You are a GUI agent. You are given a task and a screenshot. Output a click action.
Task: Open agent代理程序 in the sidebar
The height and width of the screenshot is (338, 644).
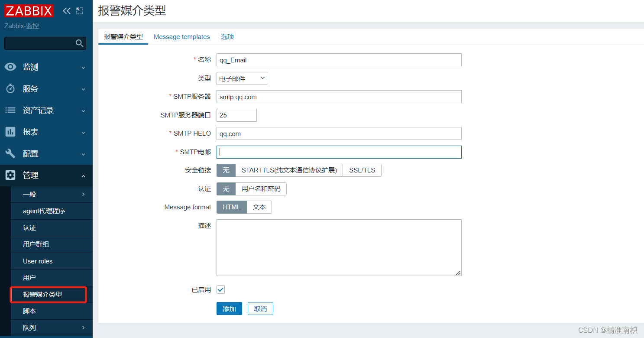(x=52, y=211)
